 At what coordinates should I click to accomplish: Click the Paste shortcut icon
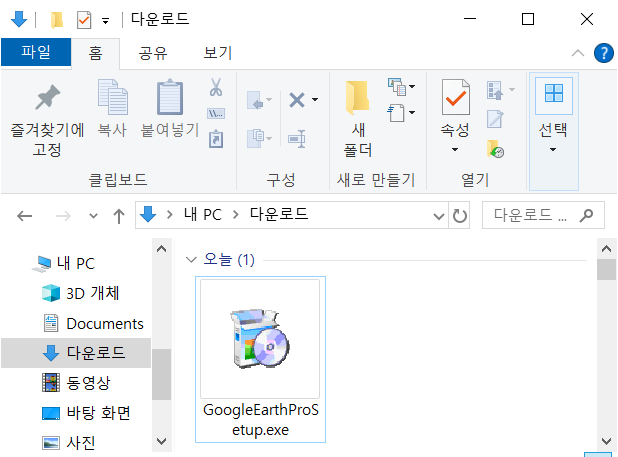click(216, 139)
